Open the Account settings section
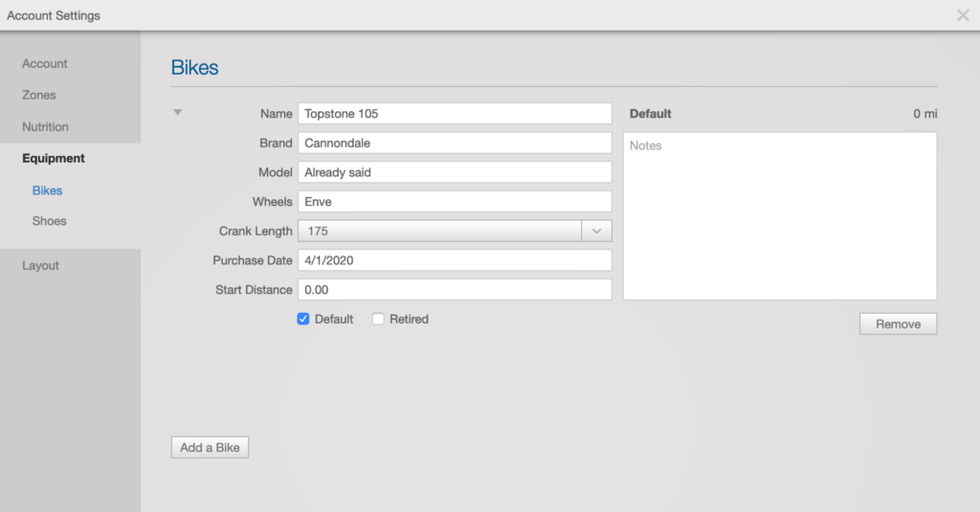 (44, 64)
